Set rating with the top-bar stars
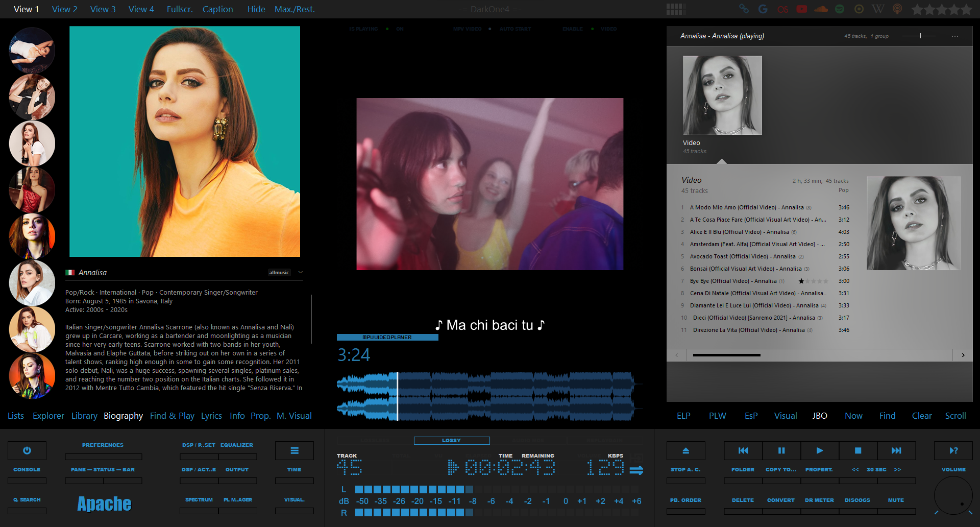 pyautogui.click(x=942, y=9)
